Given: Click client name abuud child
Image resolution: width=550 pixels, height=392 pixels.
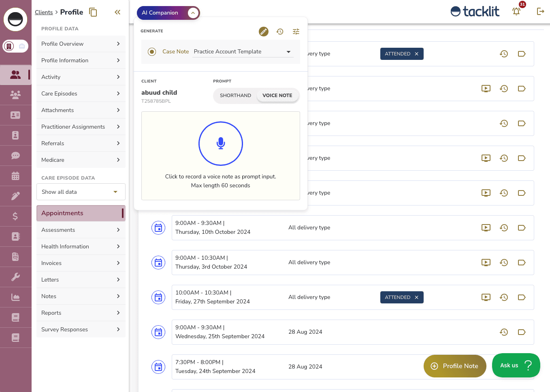Looking at the screenshot, I should tap(159, 93).
